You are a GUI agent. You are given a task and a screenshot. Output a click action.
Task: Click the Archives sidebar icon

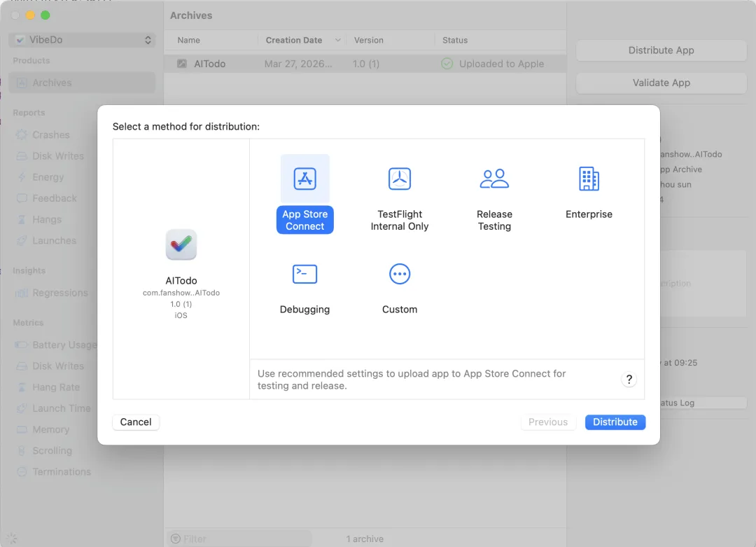pyautogui.click(x=22, y=83)
